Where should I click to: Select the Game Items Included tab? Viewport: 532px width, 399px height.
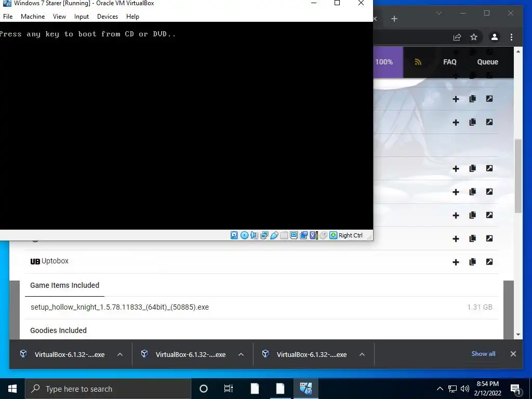coord(64,285)
